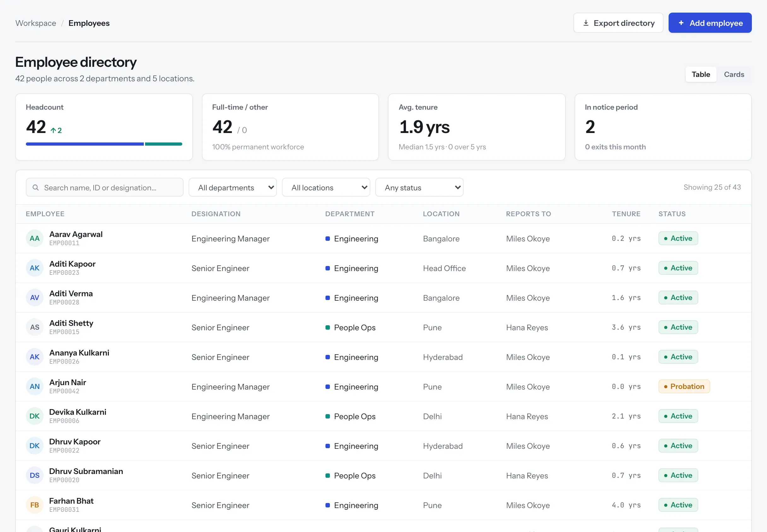Click Ananya Kulkarni's AK avatar
The width and height of the screenshot is (767, 532).
[x=35, y=357]
